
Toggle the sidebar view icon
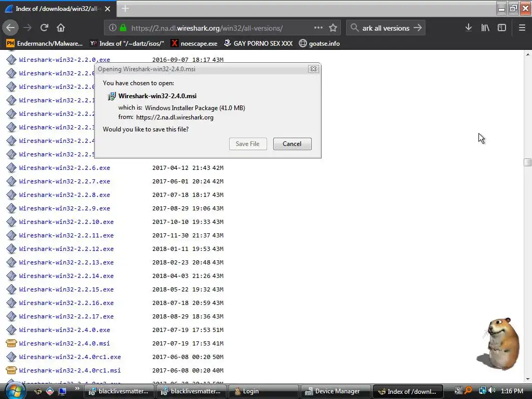502,28
